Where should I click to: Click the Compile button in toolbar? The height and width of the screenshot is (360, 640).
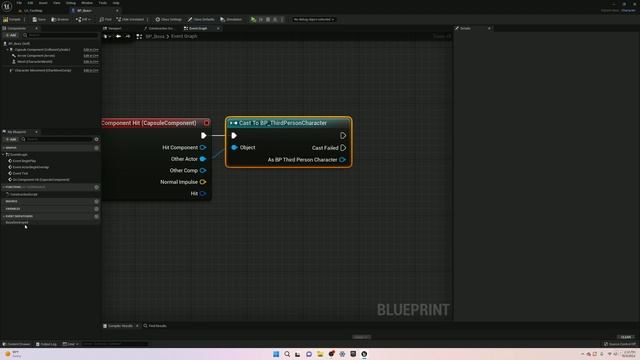point(12,19)
